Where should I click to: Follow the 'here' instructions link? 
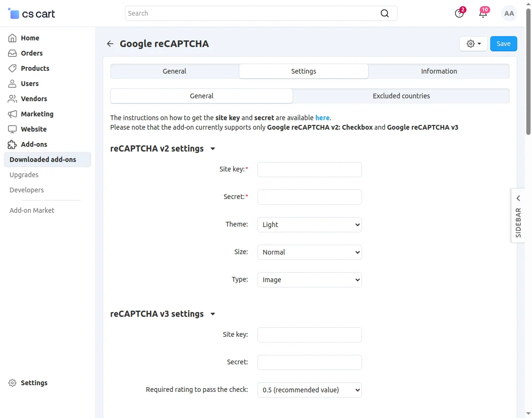[322, 118]
